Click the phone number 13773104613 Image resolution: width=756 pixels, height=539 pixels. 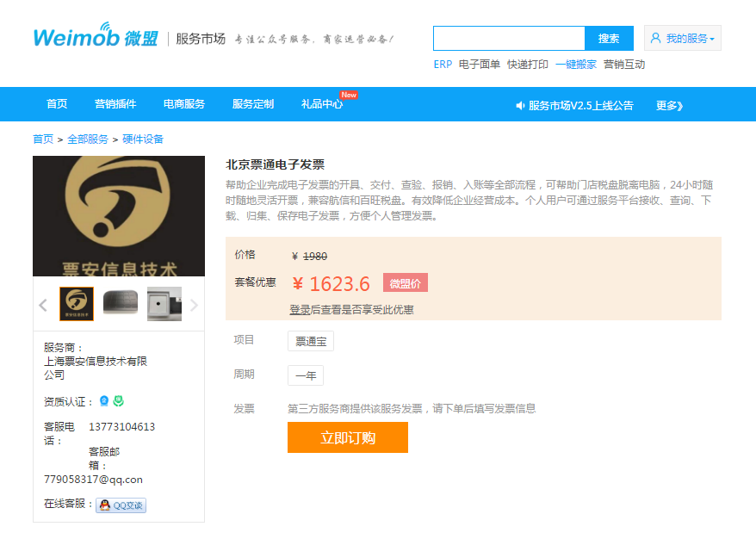coord(122,427)
